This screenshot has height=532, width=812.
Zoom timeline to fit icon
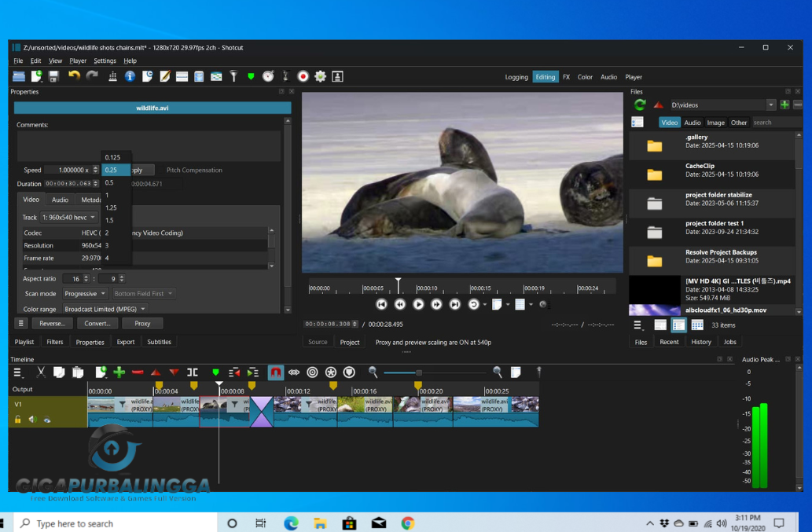pyautogui.click(x=516, y=372)
